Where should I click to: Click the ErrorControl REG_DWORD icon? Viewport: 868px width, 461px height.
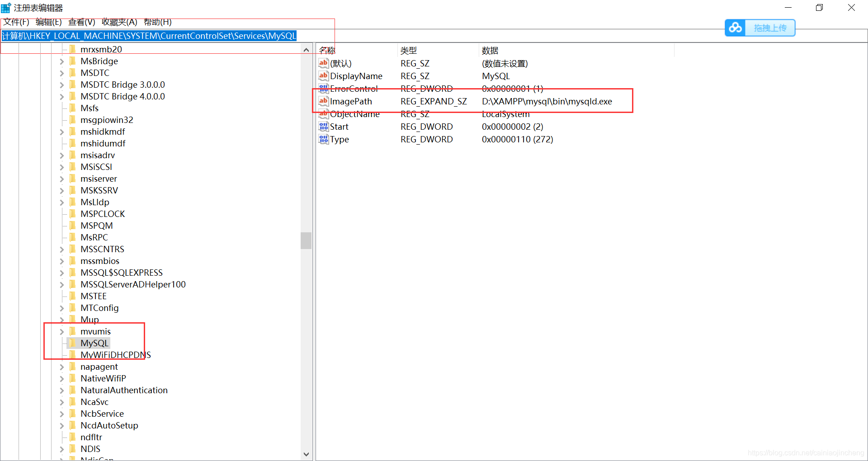(x=323, y=89)
